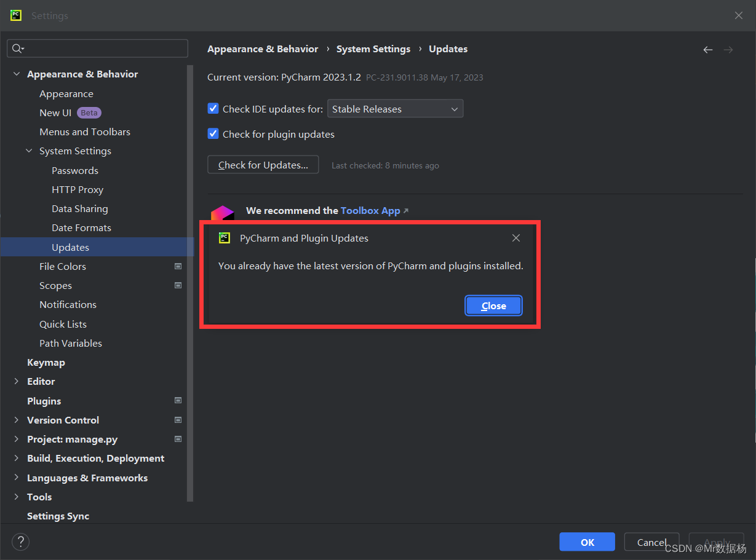This screenshot has width=756, height=560.
Task: Open HTTP Proxy settings page
Action: [78, 189]
